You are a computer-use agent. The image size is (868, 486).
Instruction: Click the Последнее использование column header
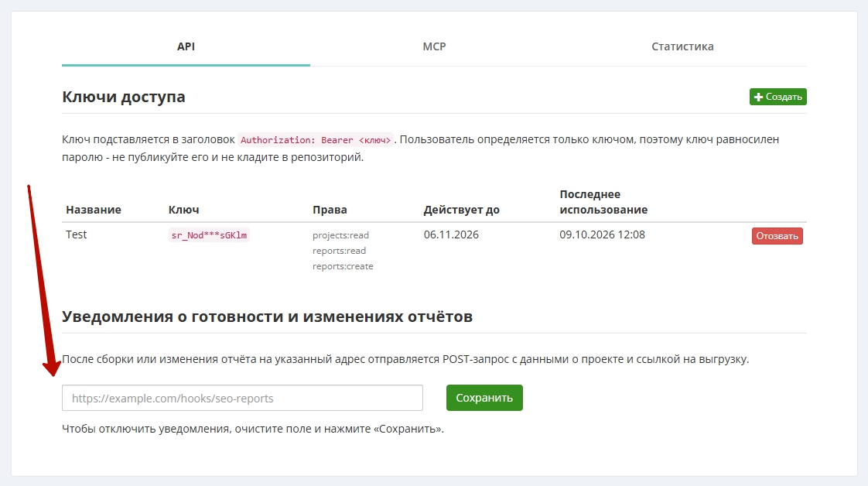click(x=603, y=202)
